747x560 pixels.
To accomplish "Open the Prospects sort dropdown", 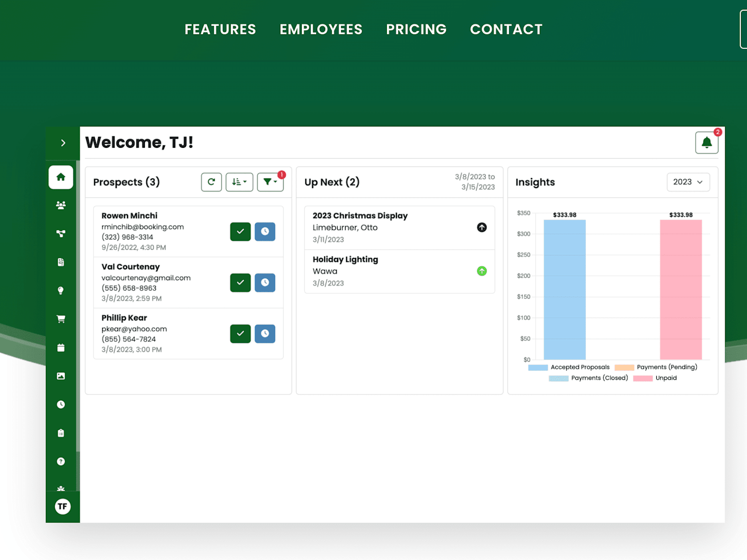I will click(x=240, y=182).
